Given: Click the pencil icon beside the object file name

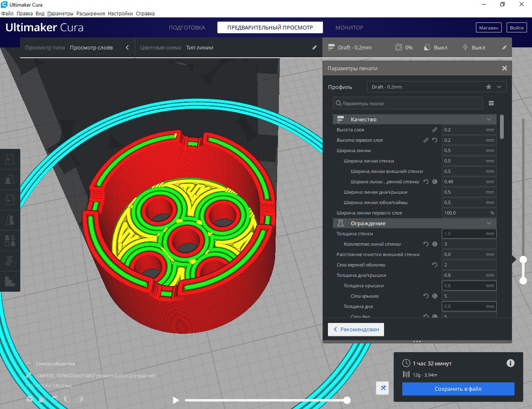Looking at the screenshot, I should tap(28, 375).
